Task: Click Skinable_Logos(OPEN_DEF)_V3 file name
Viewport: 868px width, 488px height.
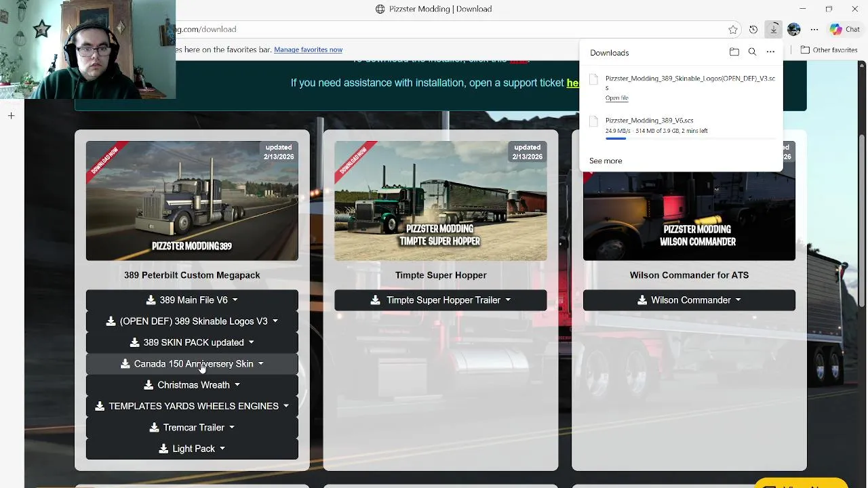Action: pos(690,83)
